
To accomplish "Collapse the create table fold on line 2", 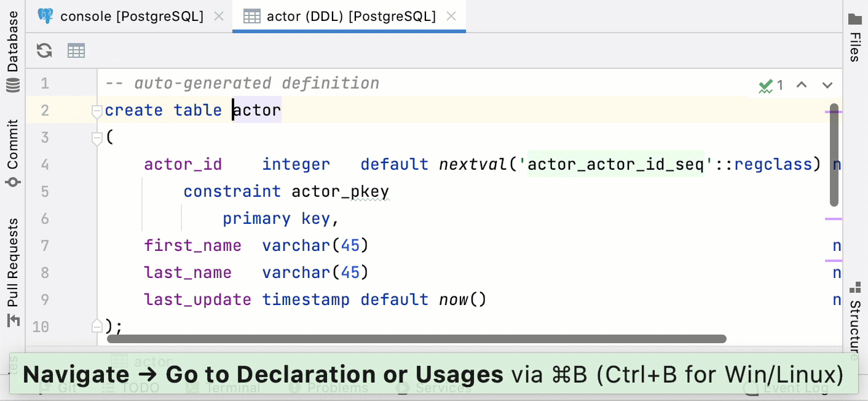I will 97,111.
